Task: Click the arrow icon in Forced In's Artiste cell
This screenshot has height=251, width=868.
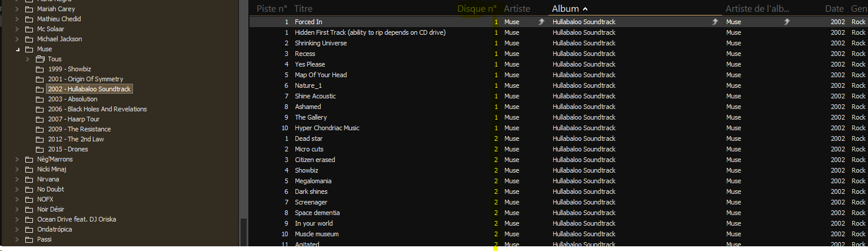Action: point(541,22)
